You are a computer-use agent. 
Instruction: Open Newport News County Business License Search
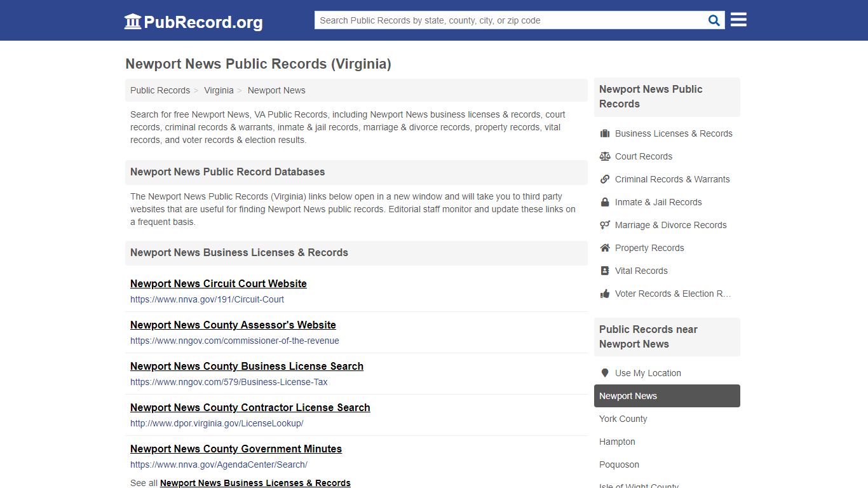(x=247, y=366)
